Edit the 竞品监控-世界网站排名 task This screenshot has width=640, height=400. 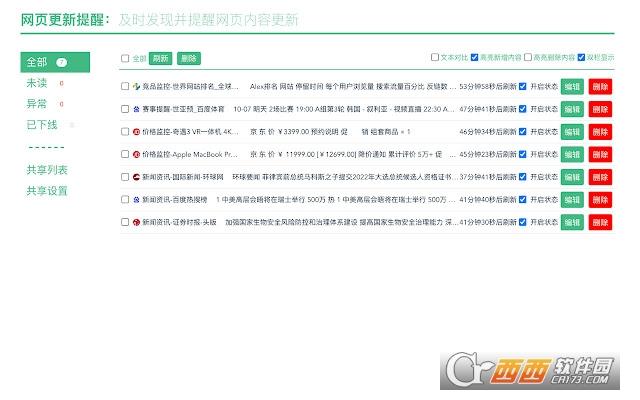point(572,87)
